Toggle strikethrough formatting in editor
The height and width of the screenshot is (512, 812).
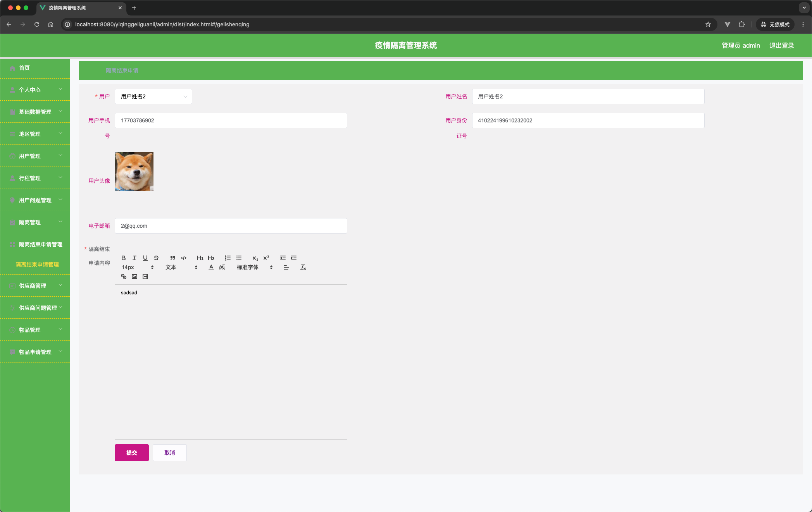pos(156,258)
